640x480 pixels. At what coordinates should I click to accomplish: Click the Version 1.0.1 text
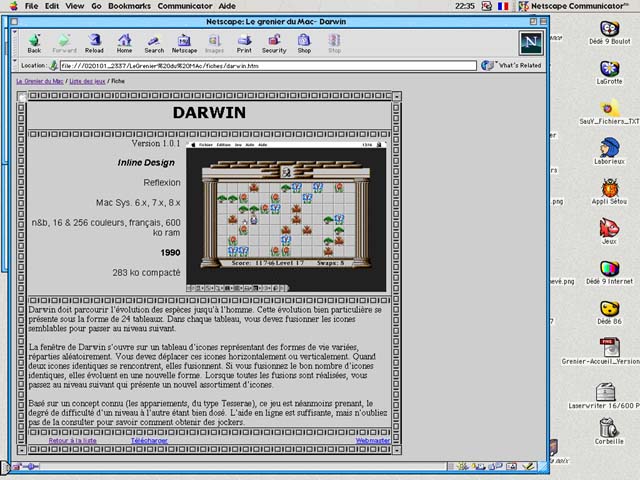[x=156, y=143]
